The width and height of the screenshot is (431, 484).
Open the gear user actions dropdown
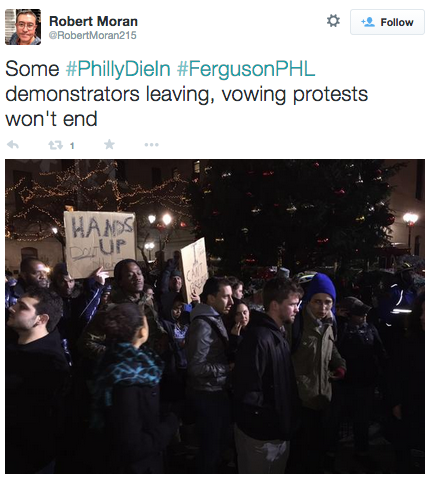point(333,21)
